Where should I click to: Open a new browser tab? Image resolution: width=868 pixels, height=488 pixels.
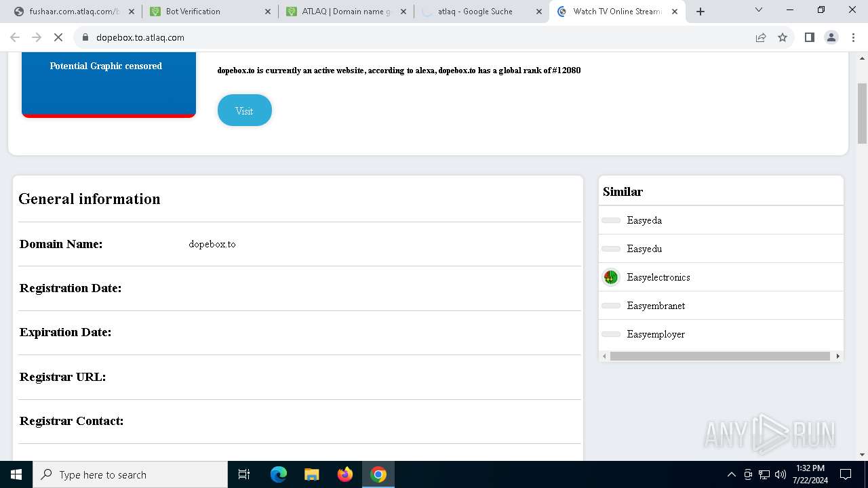pos(701,12)
